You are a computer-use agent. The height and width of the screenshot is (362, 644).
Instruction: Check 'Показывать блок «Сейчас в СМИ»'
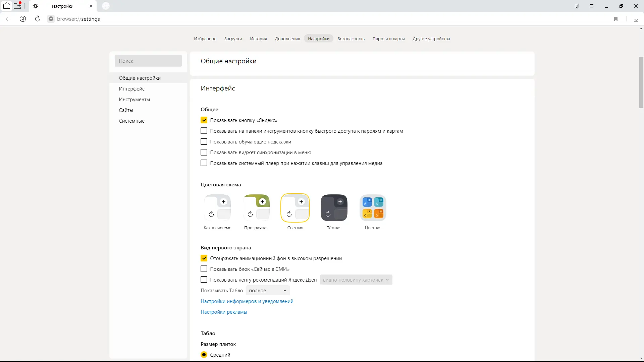click(204, 269)
